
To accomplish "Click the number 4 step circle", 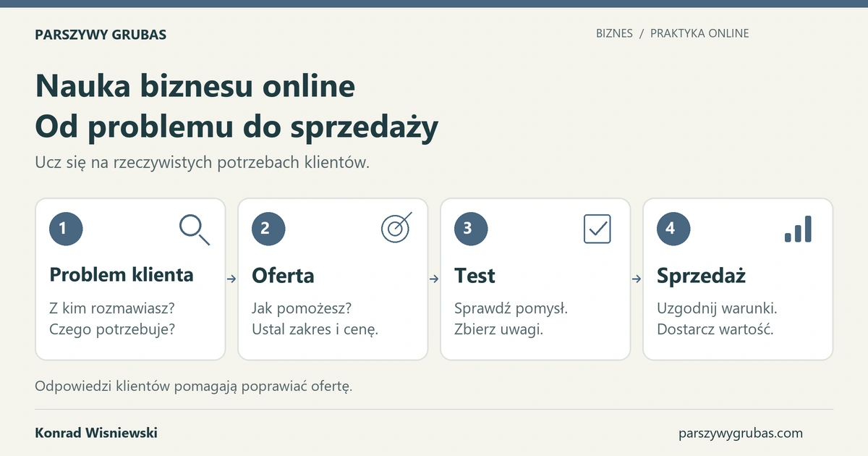I will click(x=673, y=229).
